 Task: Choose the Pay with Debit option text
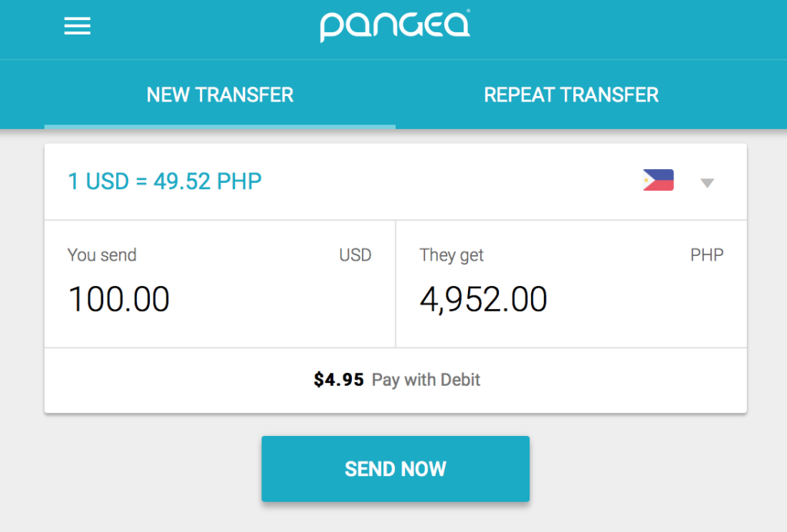pos(426,380)
